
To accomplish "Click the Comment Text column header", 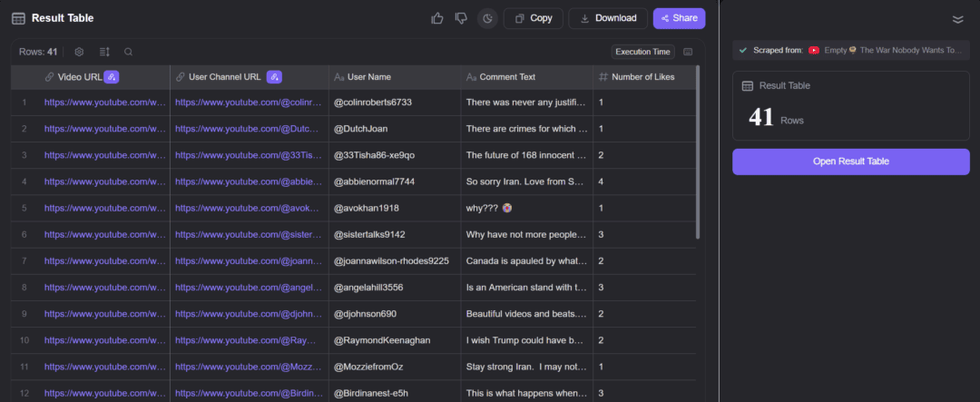I will (x=527, y=77).
